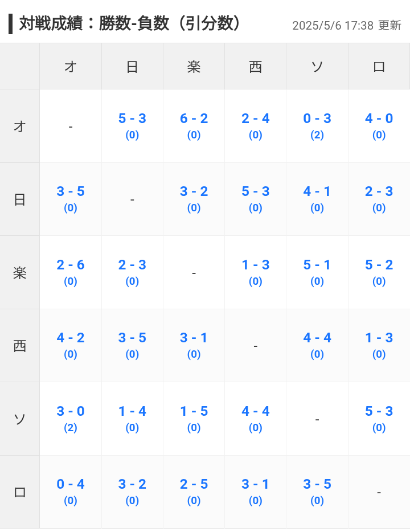Click the オ versus ソ record 0 - 3 (2)
The image size is (410, 532).
[317, 125]
